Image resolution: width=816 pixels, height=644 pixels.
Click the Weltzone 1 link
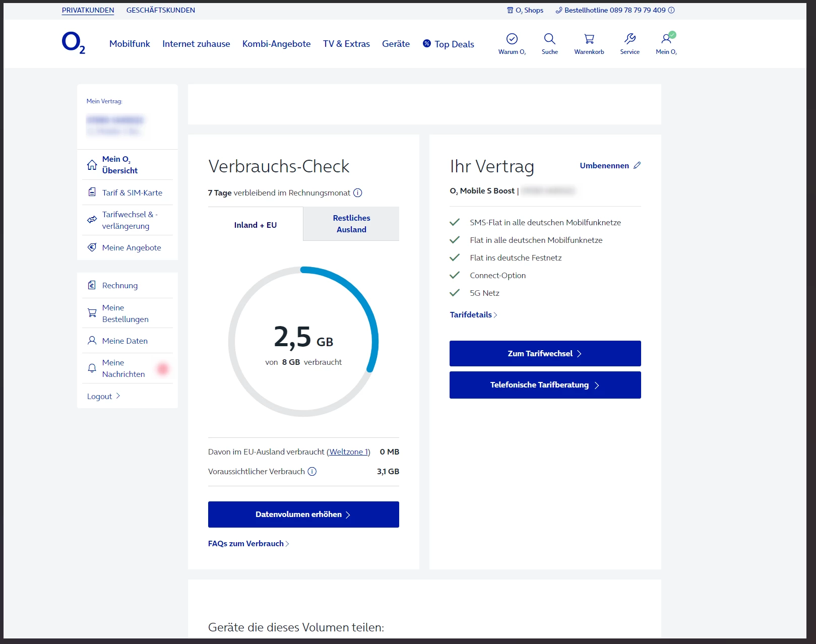(348, 452)
